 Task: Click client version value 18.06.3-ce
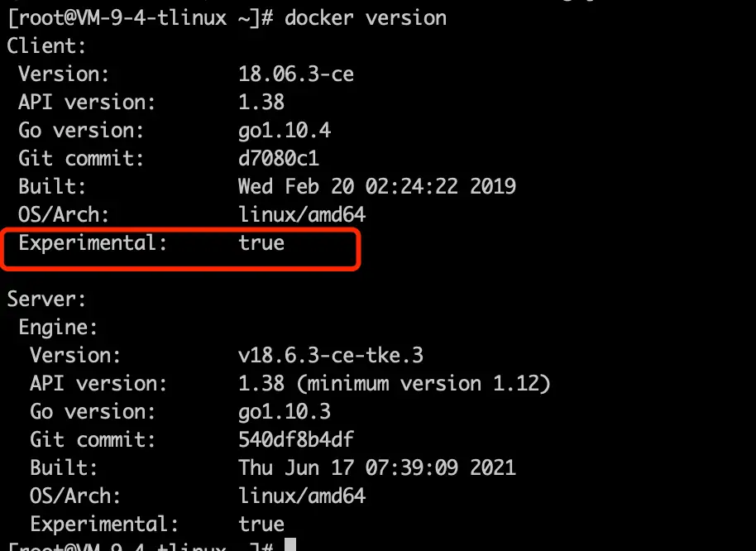coord(295,74)
